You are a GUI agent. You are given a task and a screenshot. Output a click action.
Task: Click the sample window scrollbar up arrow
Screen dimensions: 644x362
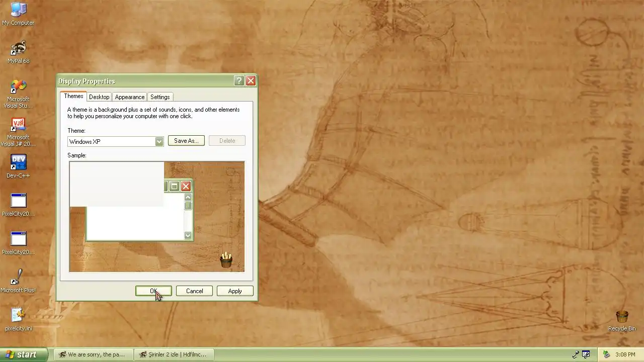point(188,198)
